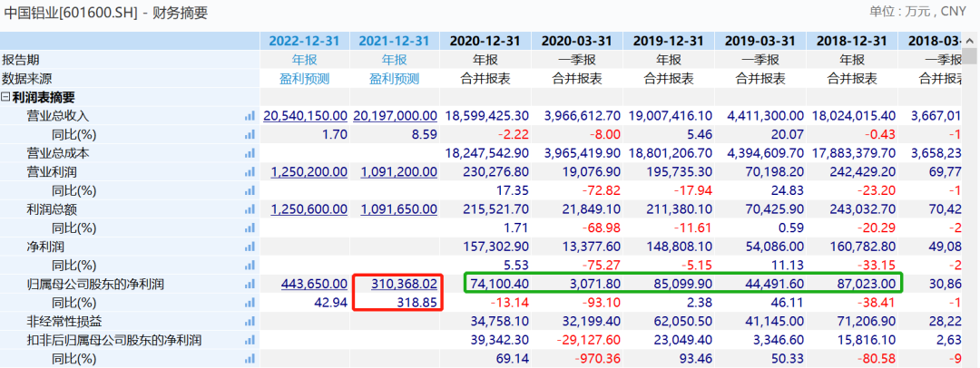980x368 pixels.
Task: Open chart icon for 同比(%) under 扣非后归属母公司股东的净利润
Action: (x=250, y=359)
